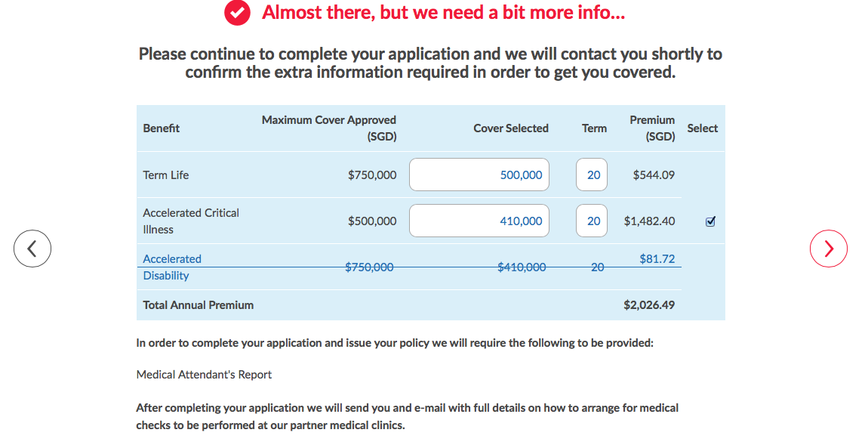
Task: Click the Term Life benefit label
Action: tap(166, 175)
